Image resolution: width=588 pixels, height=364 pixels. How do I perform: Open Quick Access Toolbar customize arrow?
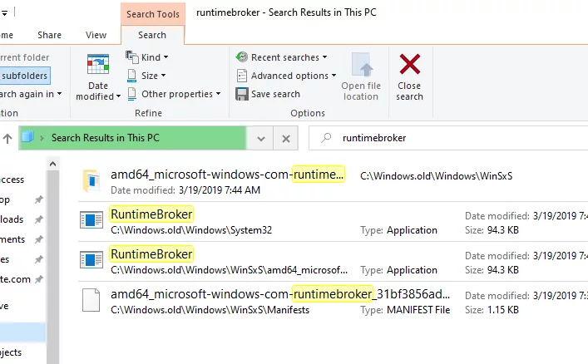point(4,13)
